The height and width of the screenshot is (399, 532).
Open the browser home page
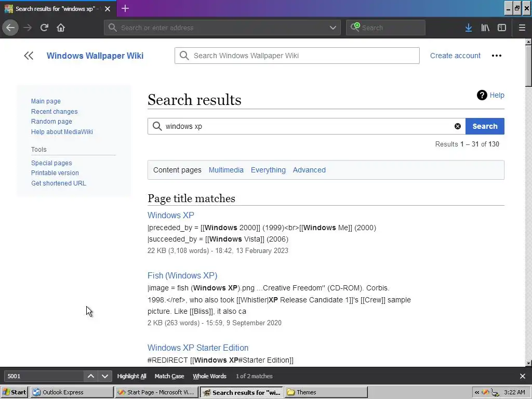click(x=61, y=28)
